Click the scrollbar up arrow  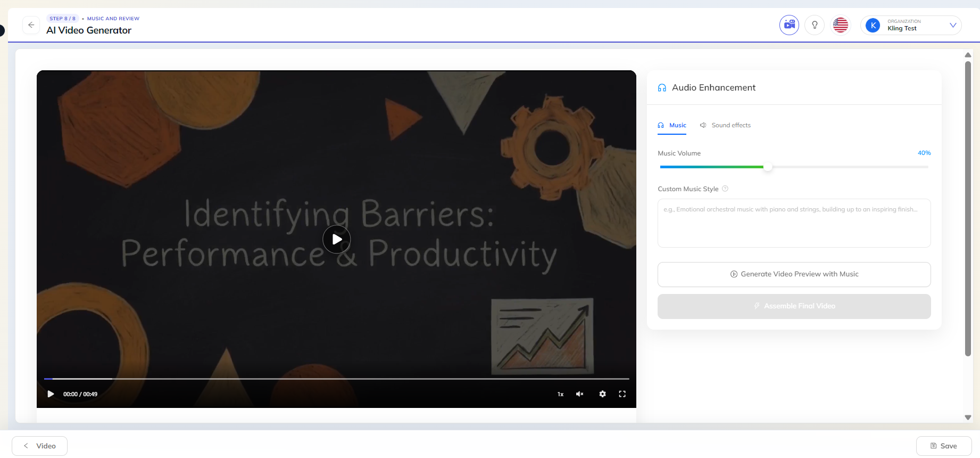968,55
